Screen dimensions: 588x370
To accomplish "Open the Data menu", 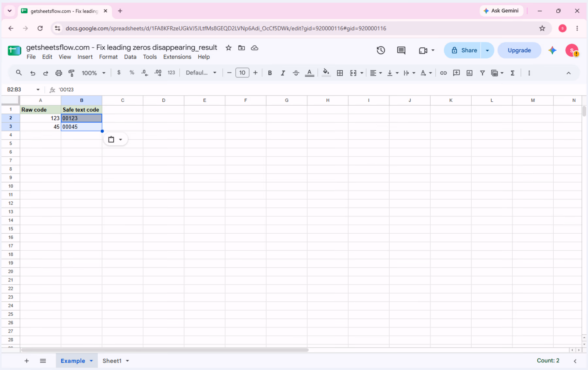I will point(130,57).
